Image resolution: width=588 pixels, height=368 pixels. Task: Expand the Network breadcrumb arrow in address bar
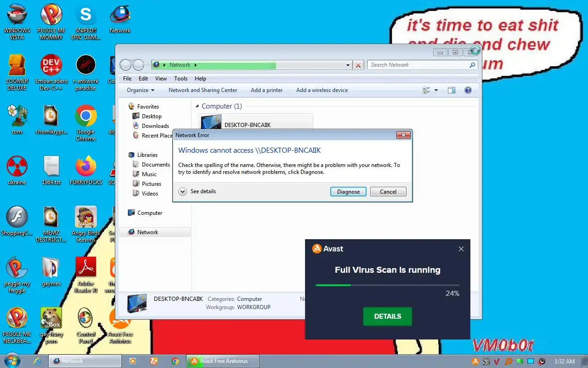pos(196,65)
